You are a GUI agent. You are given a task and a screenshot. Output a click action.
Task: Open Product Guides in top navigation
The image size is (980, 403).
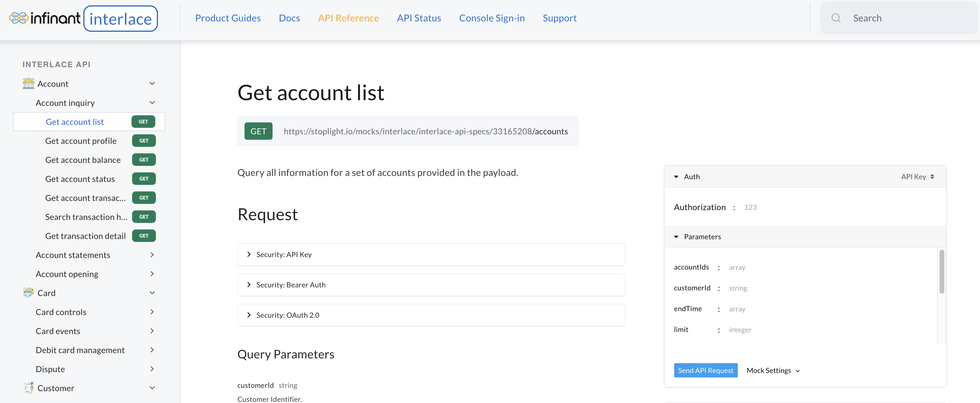click(228, 18)
